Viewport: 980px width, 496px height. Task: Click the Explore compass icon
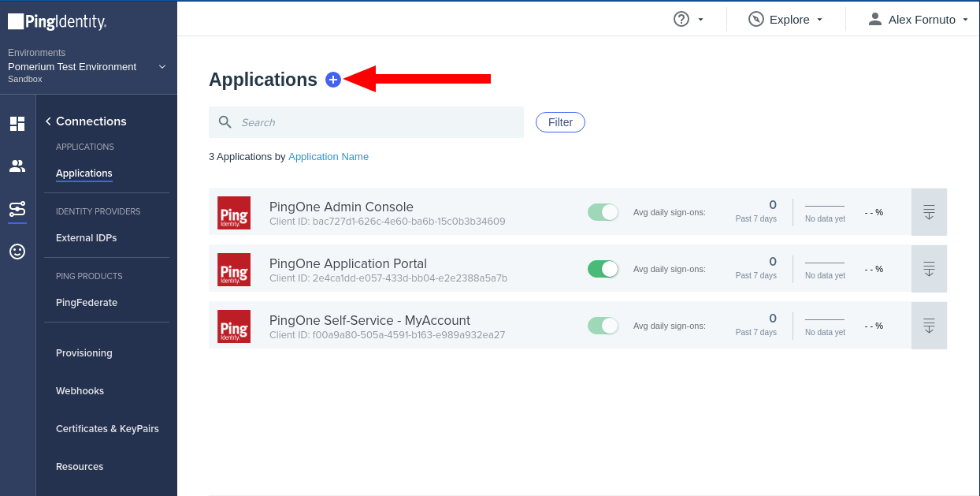click(x=756, y=19)
